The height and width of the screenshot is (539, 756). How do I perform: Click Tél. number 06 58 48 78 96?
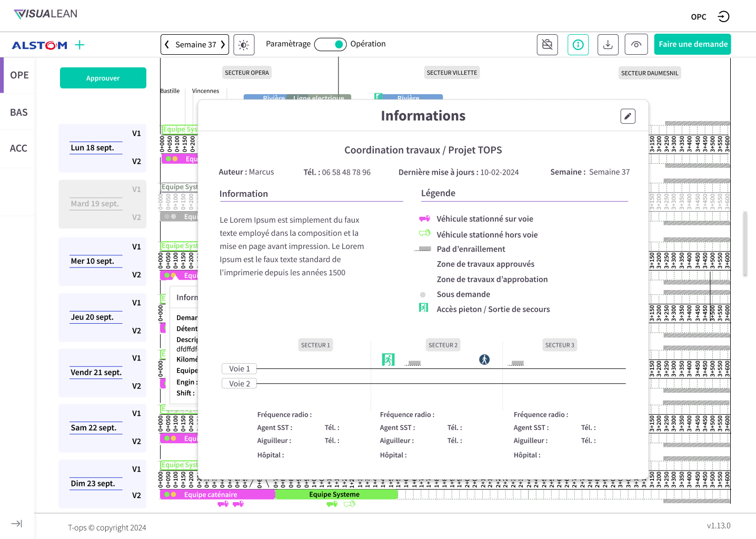346,172
